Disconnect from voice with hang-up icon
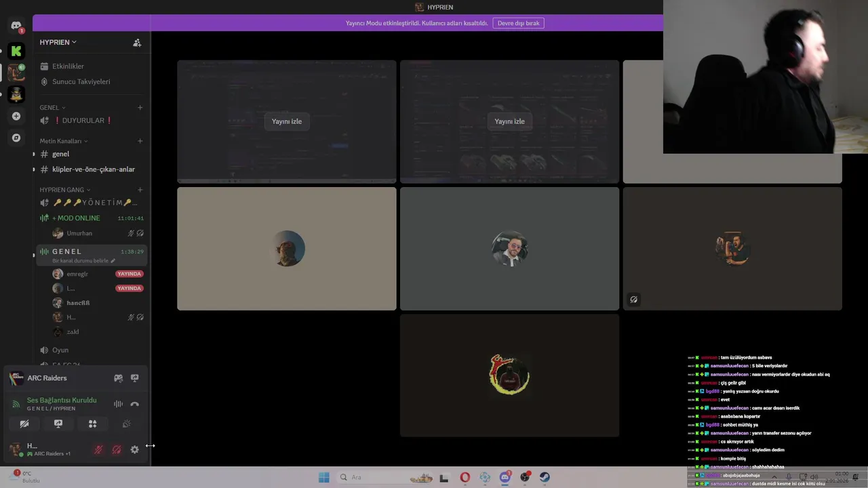 134,404
